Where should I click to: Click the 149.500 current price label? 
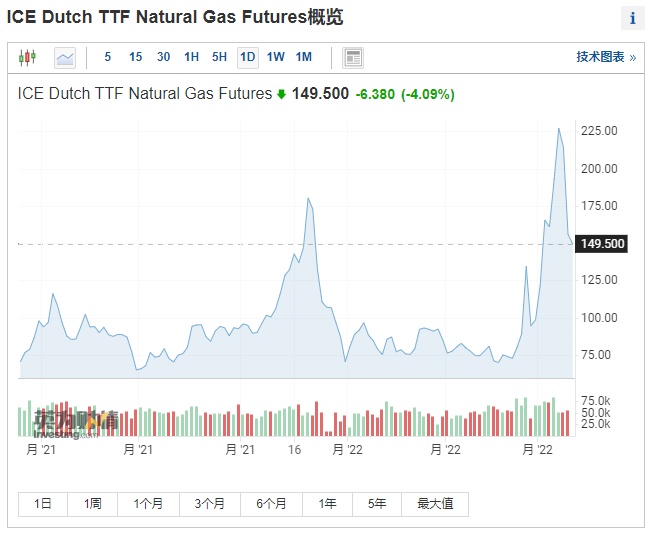click(603, 244)
